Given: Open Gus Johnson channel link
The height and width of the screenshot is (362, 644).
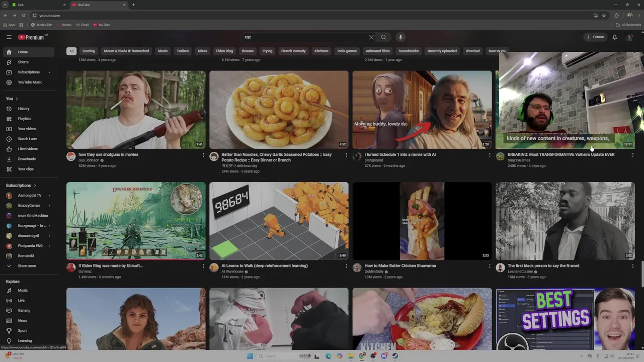Looking at the screenshot, I should click(x=89, y=160).
